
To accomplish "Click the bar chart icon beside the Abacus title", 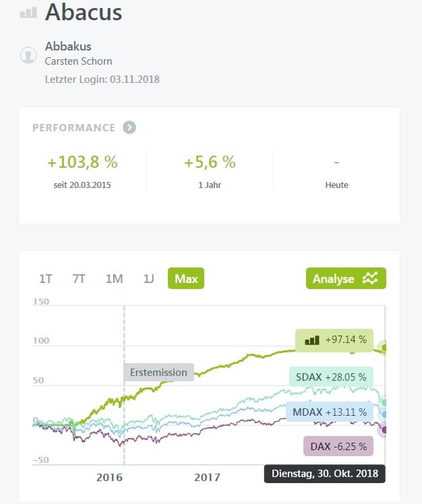I will [28, 12].
